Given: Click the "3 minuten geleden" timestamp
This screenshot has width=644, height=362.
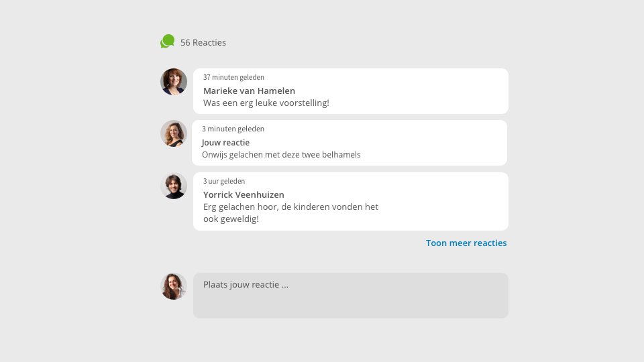Looking at the screenshot, I should tap(233, 129).
